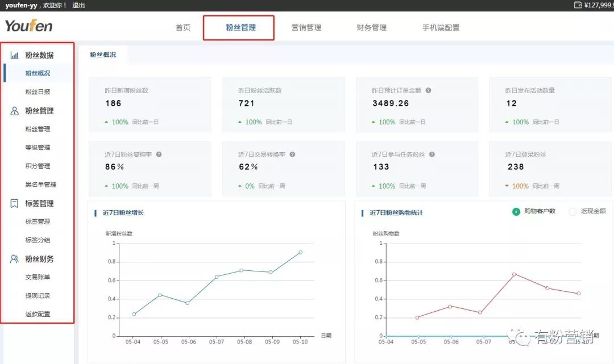Viewport: 614px width, 364px height.
Task: Click the wallet balance icon at top right
Action: click(578, 5)
